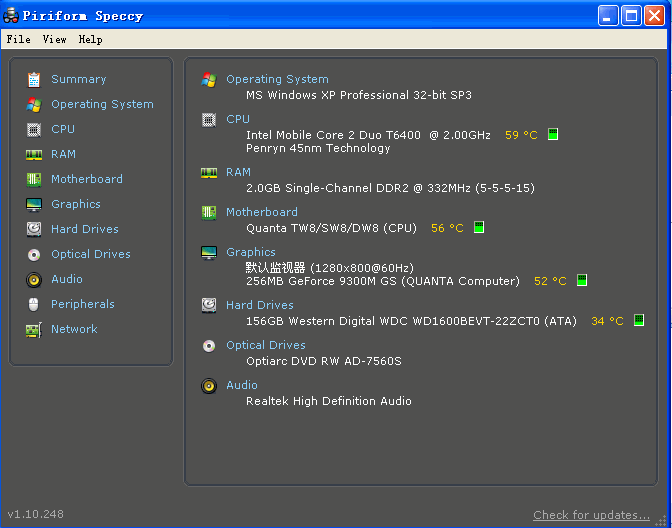The width and height of the screenshot is (672, 528).
Task: Click the CPU heading in summary
Action: pos(238,119)
